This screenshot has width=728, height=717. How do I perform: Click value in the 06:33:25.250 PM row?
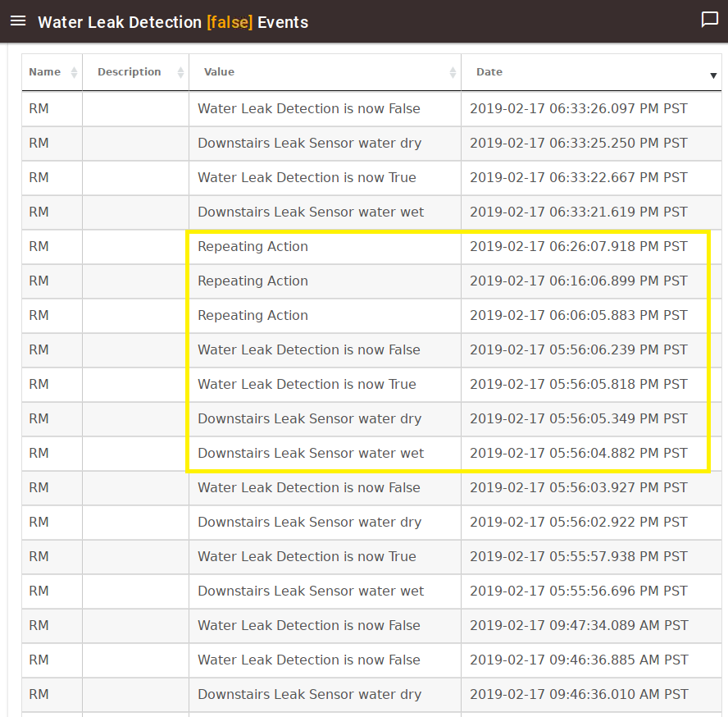pyautogui.click(x=310, y=143)
